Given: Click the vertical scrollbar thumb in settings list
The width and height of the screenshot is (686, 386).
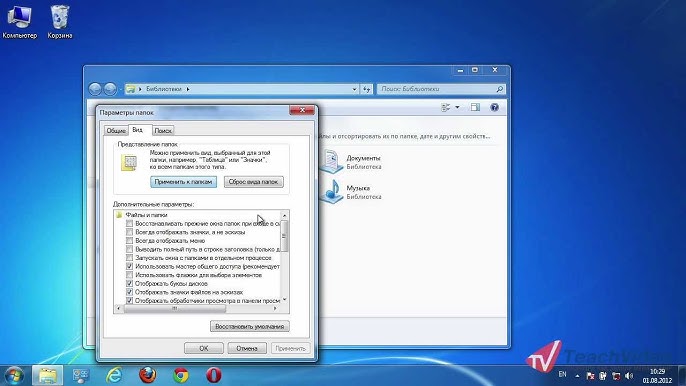Looking at the screenshot, I should (x=284, y=236).
